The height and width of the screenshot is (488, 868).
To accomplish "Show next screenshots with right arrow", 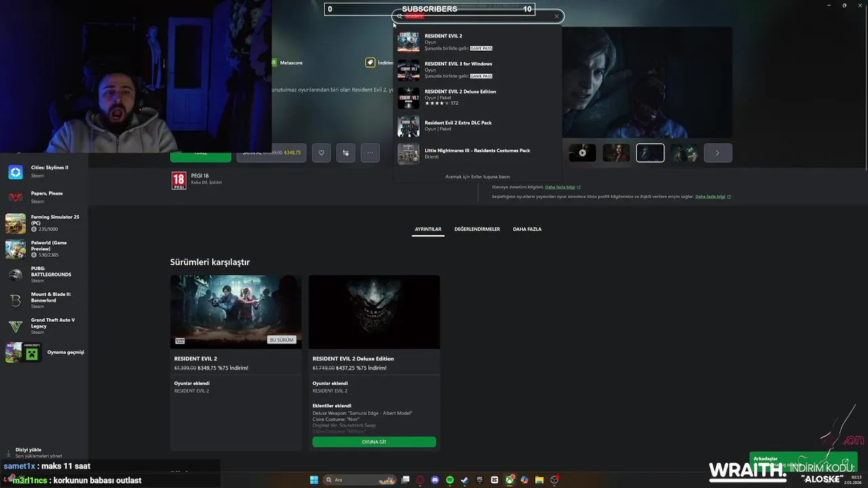I will (717, 152).
